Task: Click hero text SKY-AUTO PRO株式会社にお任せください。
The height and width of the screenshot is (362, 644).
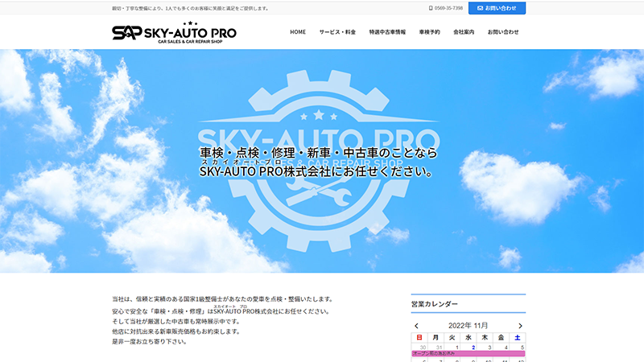Action: tap(316, 171)
